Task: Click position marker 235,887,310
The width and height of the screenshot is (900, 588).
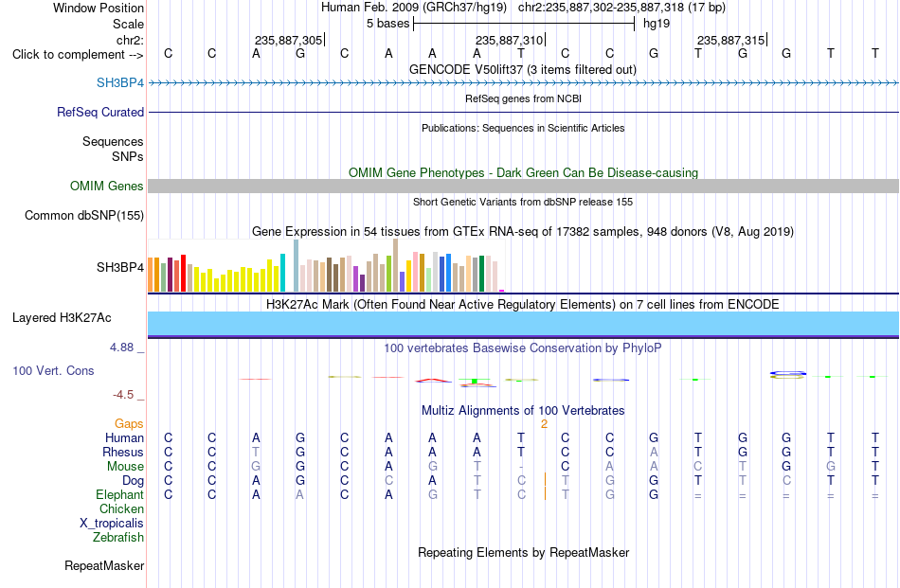Action: click(509, 40)
